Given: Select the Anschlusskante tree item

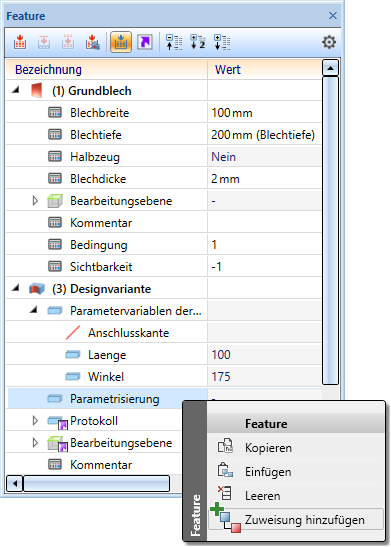Looking at the screenshot, I should [128, 333].
